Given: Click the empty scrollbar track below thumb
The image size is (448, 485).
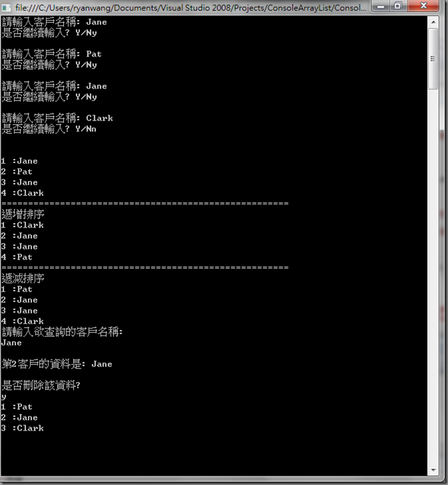Looking at the screenshot, I should (433, 277).
